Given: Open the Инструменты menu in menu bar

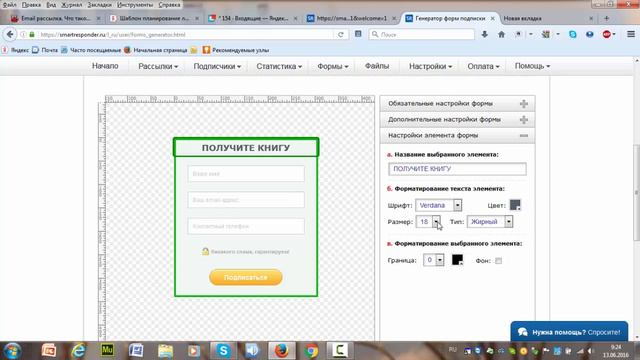Looking at the screenshot, I should coord(135,5).
